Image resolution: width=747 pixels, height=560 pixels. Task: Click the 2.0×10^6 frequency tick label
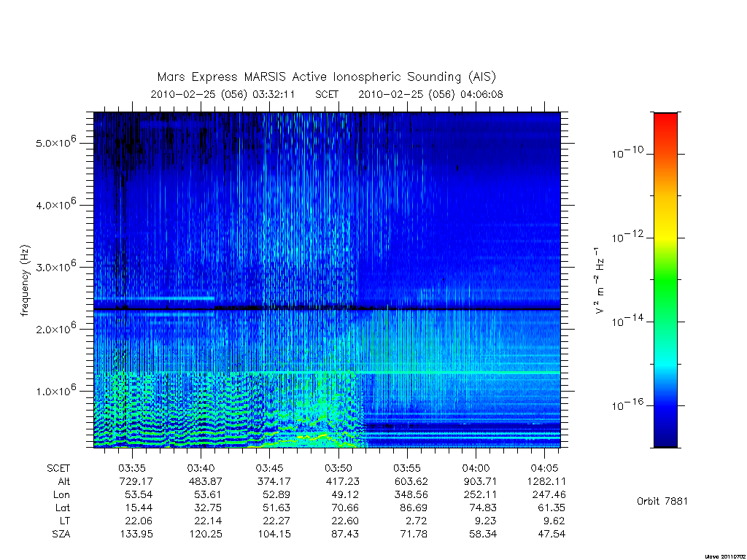[x=55, y=329]
